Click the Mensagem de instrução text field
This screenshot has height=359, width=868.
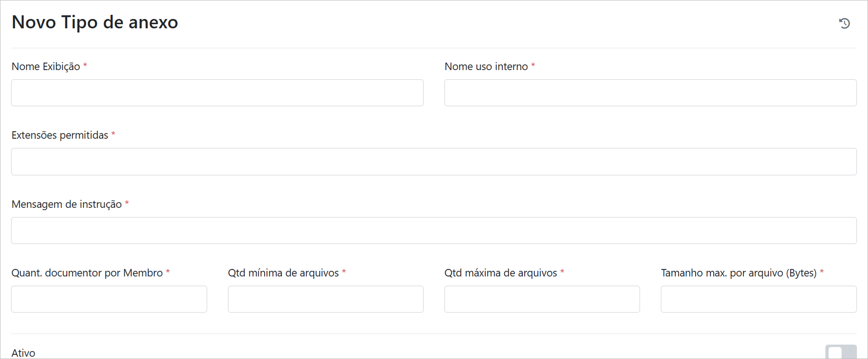tap(434, 231)
